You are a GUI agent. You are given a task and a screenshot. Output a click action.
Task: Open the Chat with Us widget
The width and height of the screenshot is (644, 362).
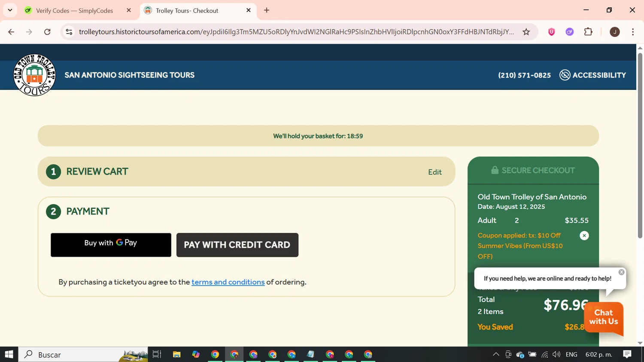click(604, 318)
